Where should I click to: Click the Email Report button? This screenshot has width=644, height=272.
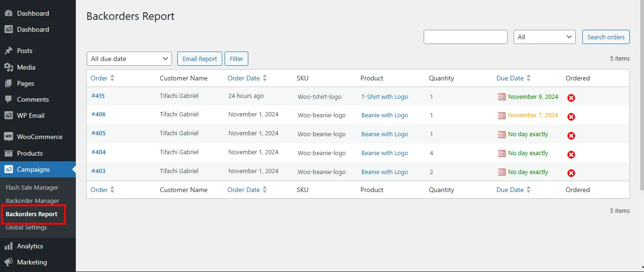click(x=200, y=59)
